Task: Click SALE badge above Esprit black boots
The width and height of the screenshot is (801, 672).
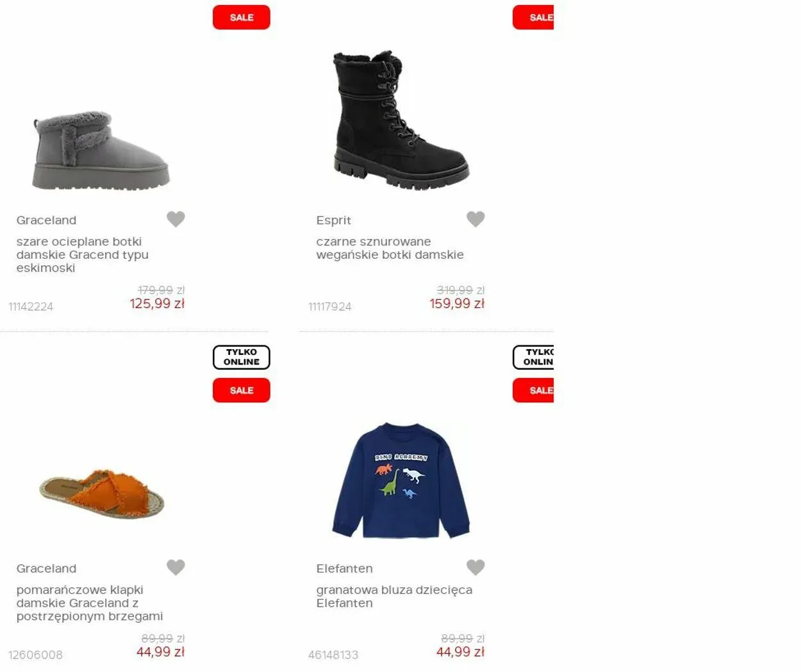Action: [x=533, y=17]
